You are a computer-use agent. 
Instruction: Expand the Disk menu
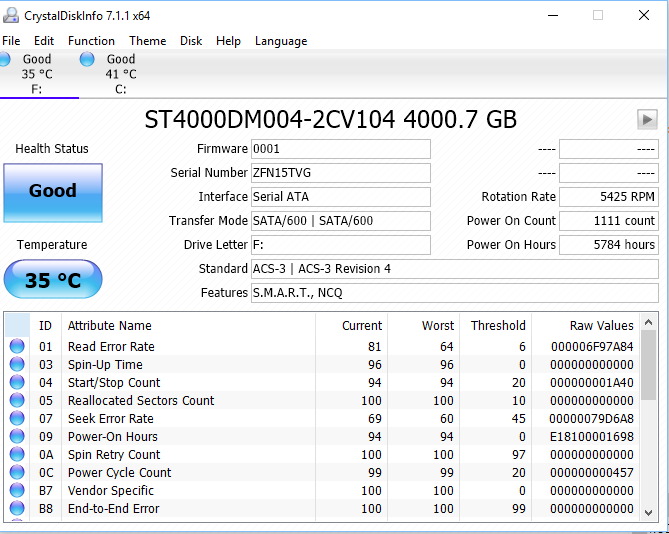[191, 41]
